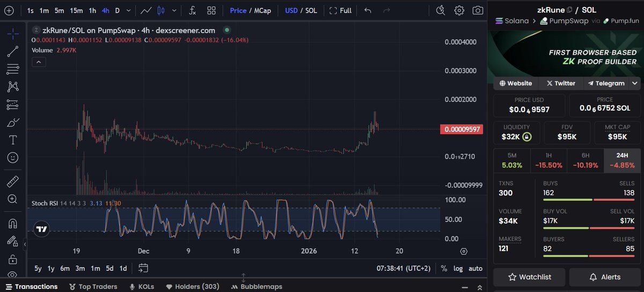
Task: Switch chart style to line icon
Action: (x=145, y=10)
